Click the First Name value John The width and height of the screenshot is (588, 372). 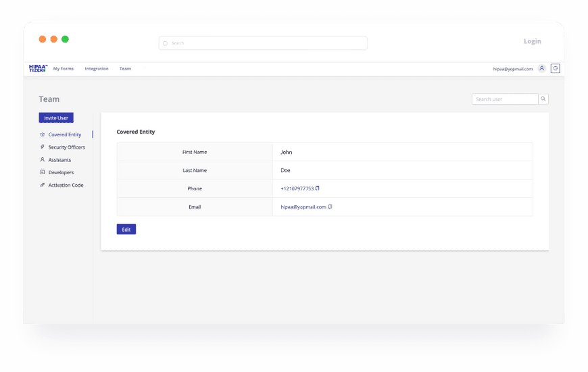286,152
